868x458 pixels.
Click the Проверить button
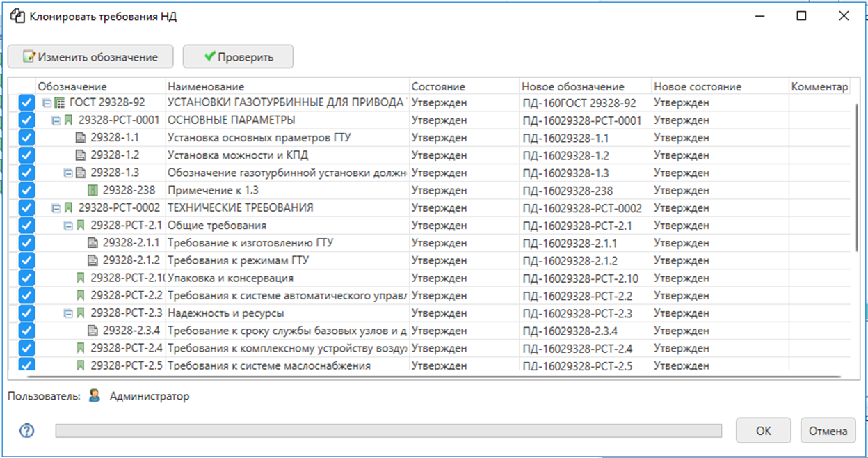pos(238,57)
